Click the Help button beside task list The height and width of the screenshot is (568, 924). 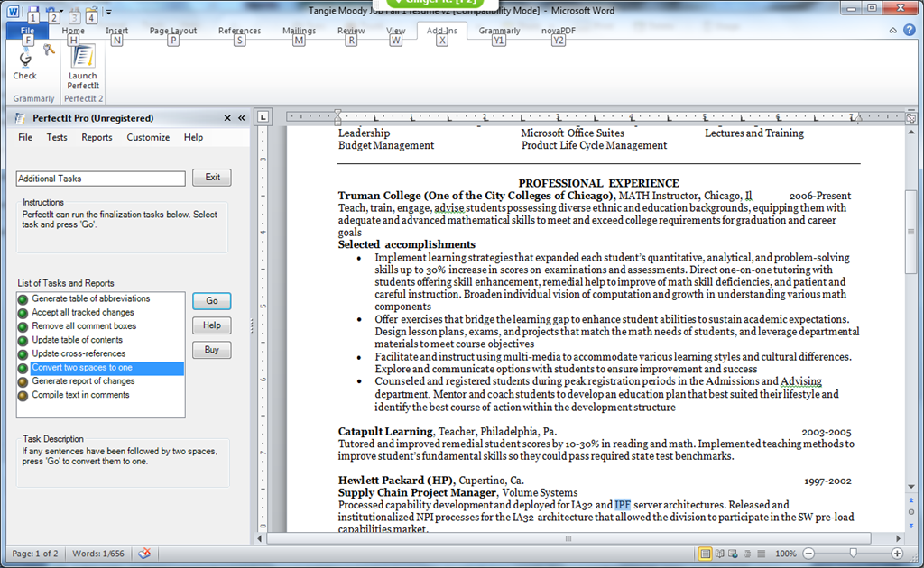(211, 325)
